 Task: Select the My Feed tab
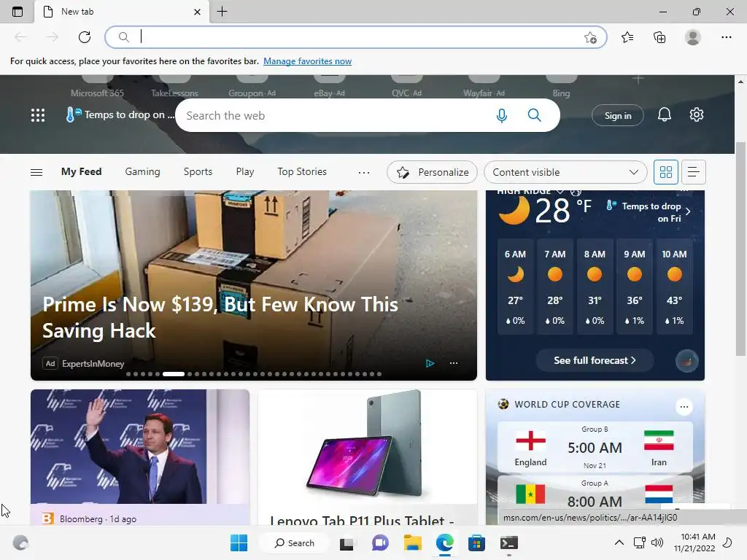click(x=81, y=172)
